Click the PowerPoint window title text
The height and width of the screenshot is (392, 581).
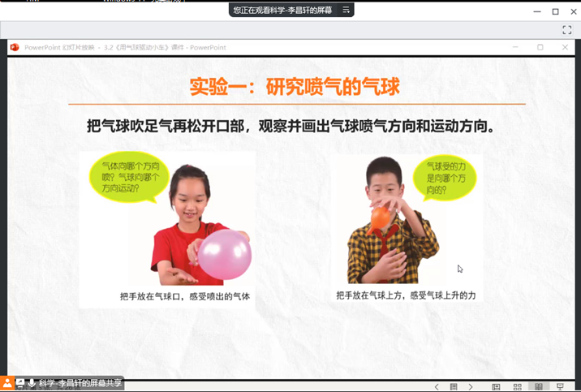click(x=125, y=47)
